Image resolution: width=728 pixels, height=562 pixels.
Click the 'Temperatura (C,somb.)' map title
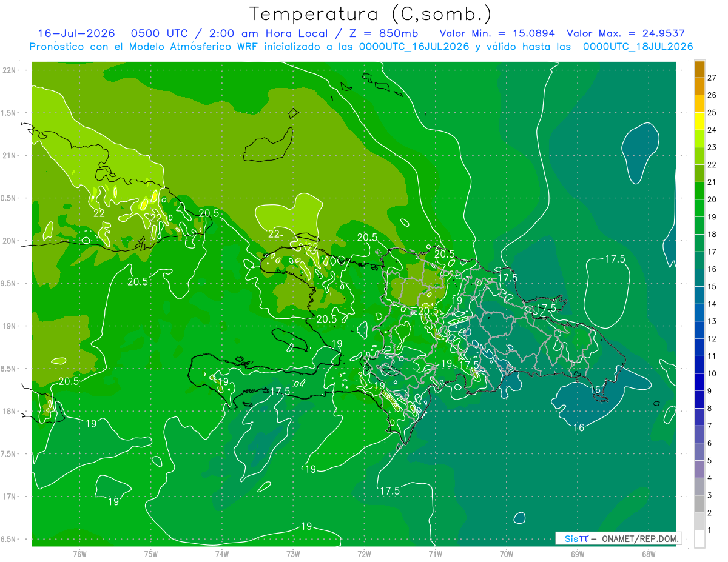coord(371,14)
